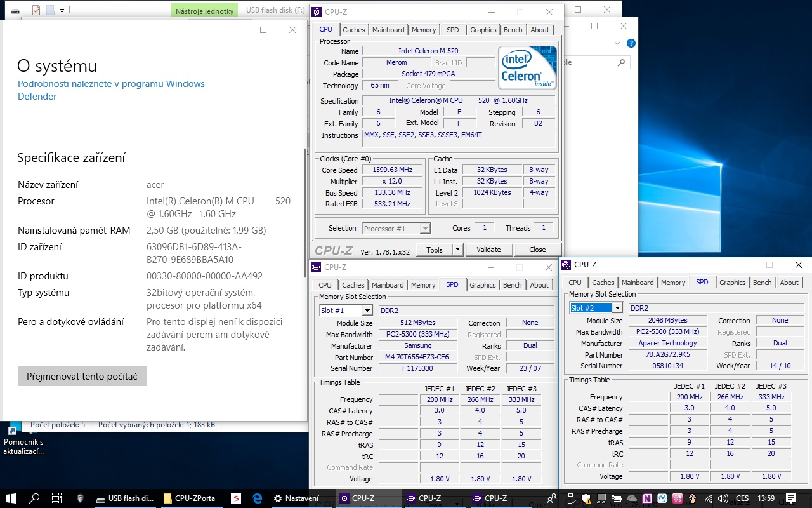Open Explorer help question mark icon

tap(631, 43)
